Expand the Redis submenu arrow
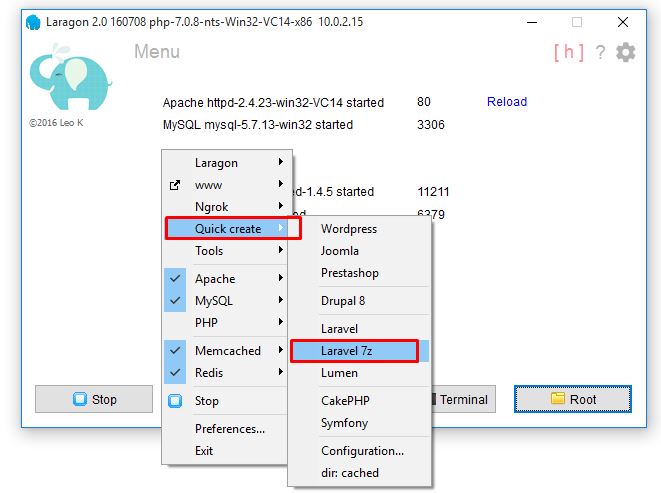The height and width of the screenshot is (493, 661). 281,372
